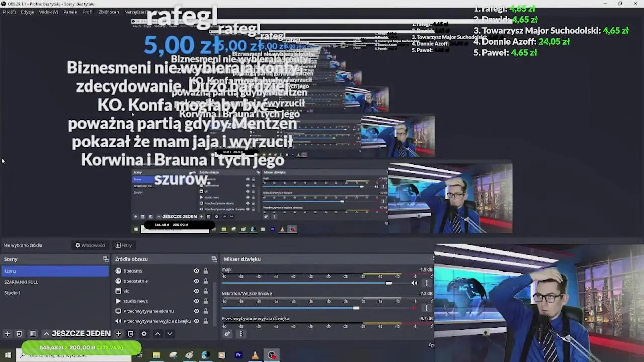This screenshot has width=644, height=362.
Task: Open the audio mixer menu dots beside the gears icon
Action: coord(240,334)
